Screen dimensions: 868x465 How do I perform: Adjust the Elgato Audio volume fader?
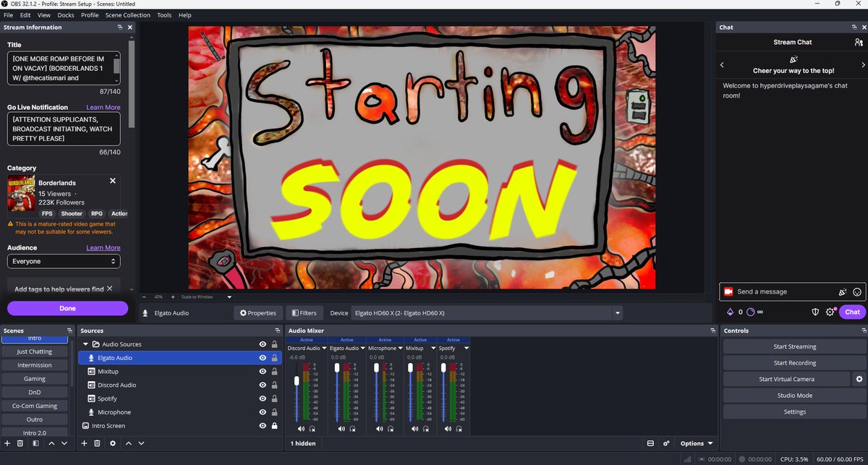click(337, 368)
